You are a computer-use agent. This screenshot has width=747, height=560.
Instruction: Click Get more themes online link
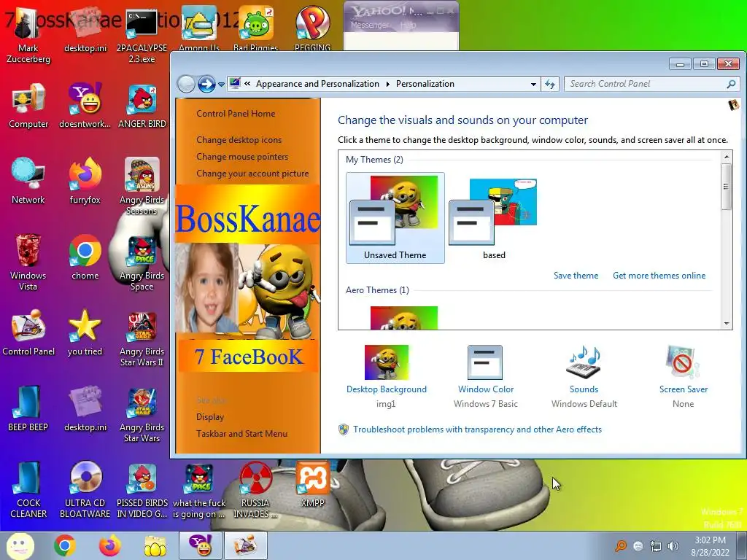pos(659,275)
